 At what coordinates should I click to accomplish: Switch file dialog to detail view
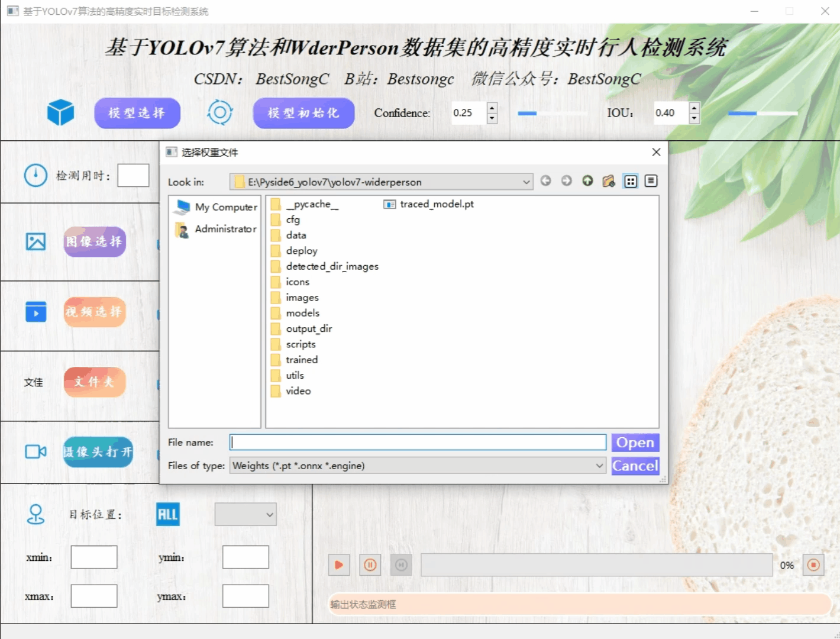tap(651, 181)
